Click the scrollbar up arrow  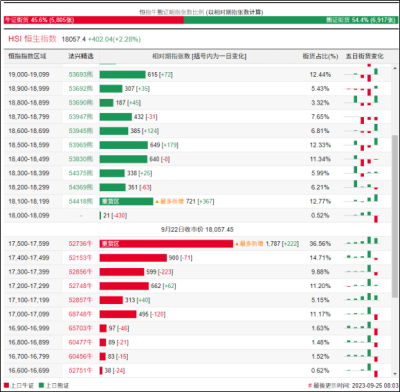(x=395, y=68)
